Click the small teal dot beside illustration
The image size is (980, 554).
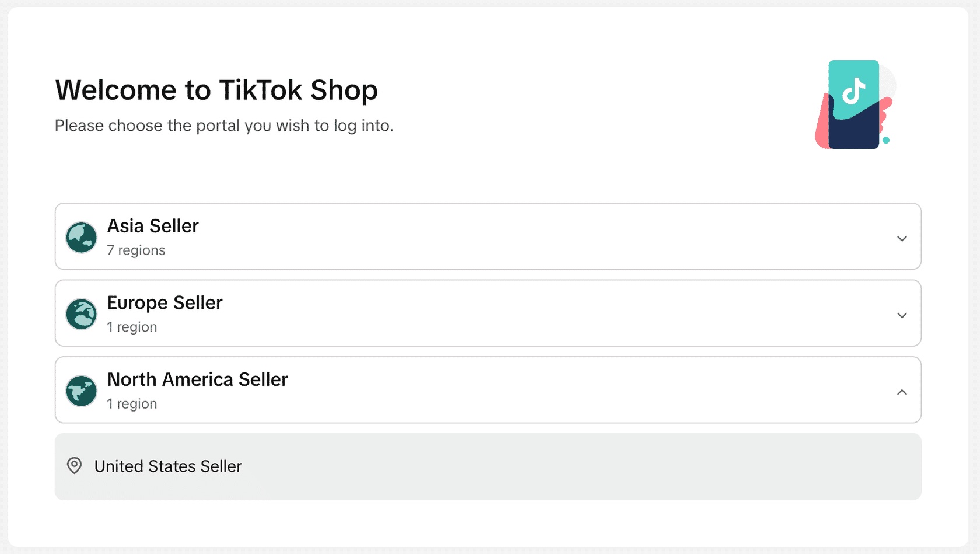[x=886, y=140]
